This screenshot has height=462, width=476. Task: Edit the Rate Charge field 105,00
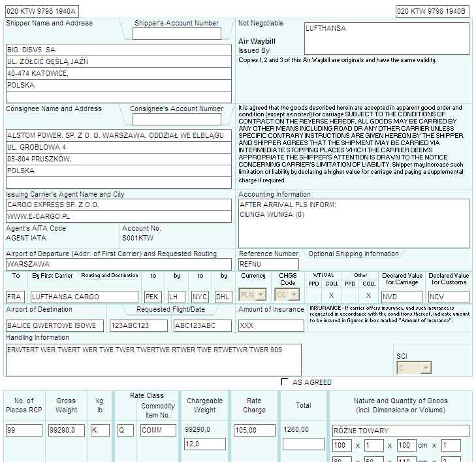pos(255,431)
